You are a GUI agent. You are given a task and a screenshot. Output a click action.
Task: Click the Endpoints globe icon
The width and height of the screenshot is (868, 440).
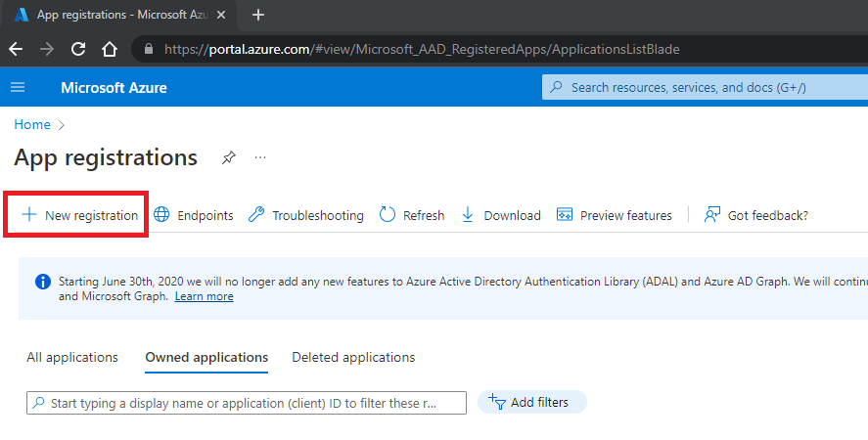coord(161,214)
